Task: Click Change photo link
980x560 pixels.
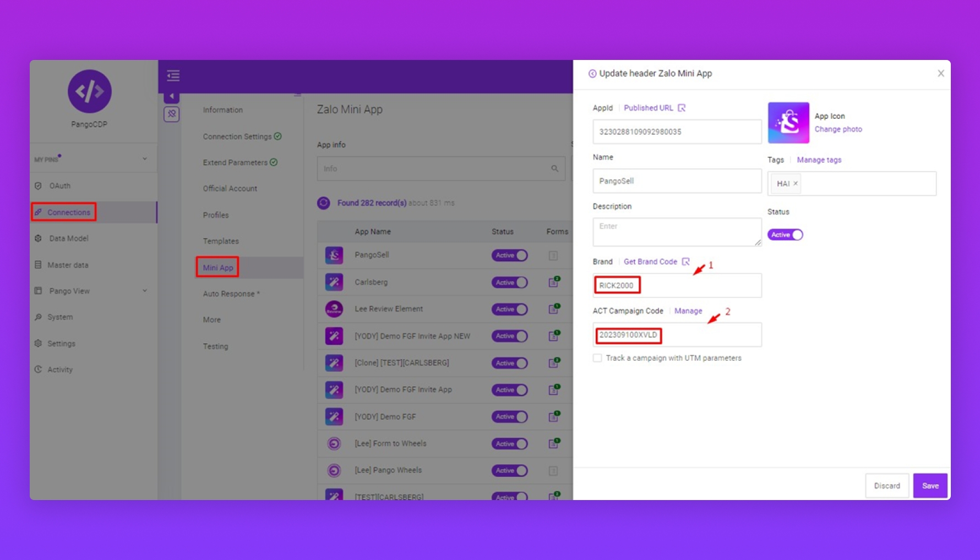Action: pyautogui.click(x=838, y=129)
